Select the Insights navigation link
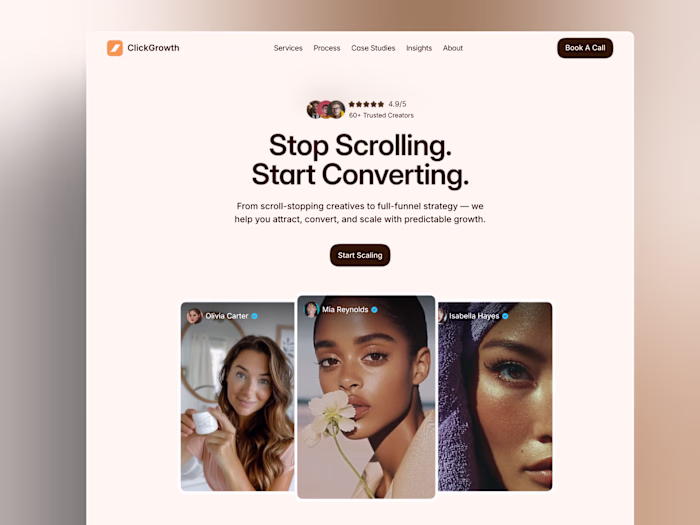Viewport: 700px width, 525px height. 419,48
